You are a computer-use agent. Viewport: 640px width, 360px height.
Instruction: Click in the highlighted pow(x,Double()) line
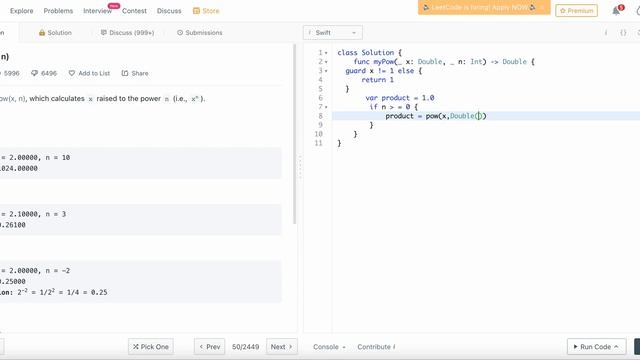click(x=436, y=116)
